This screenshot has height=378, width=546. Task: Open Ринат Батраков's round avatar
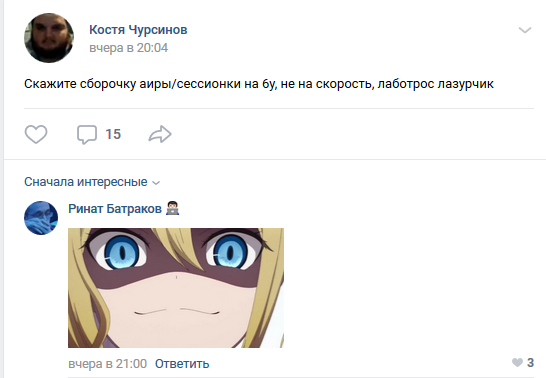click(41, 218)
